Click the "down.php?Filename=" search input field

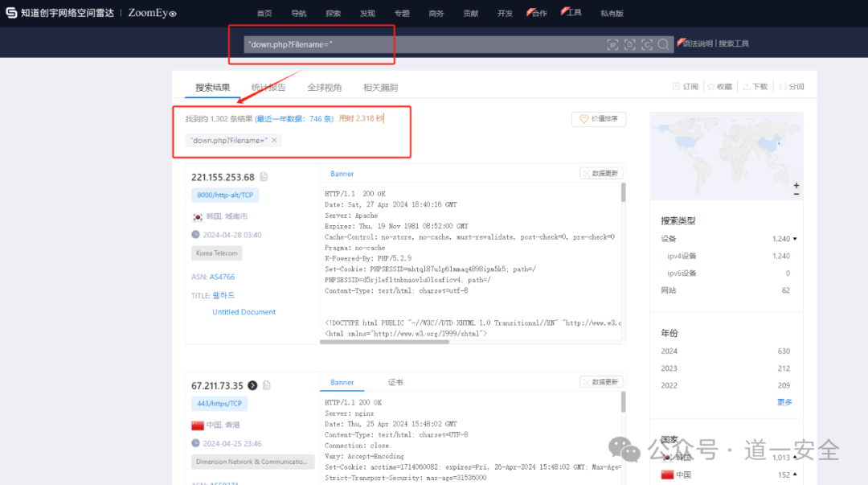pyautogui.click(x=424, y=45)
